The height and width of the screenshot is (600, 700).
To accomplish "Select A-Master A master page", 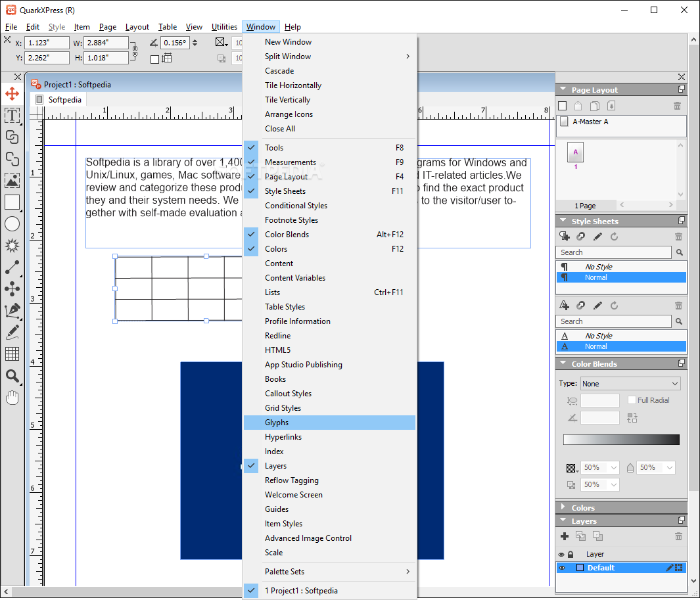I will tap(621, 122).
